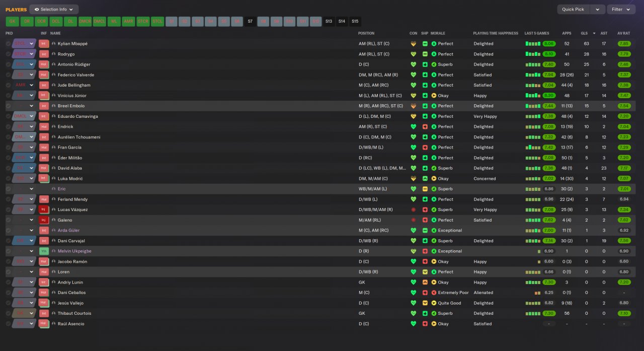Toggle the picked checkmark for Dani Carvajal
The height and width of the screenshot is (351, 644).
click(x=8, y=241)
